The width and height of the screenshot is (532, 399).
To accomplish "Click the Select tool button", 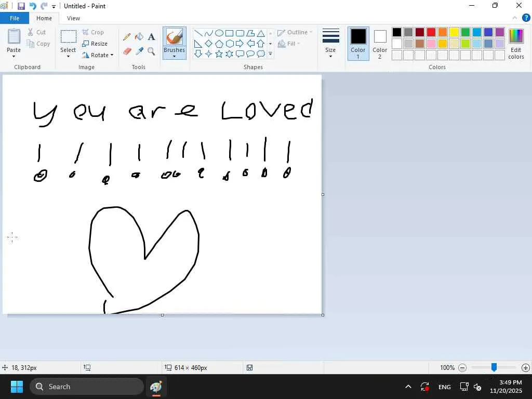I will 68,42.
